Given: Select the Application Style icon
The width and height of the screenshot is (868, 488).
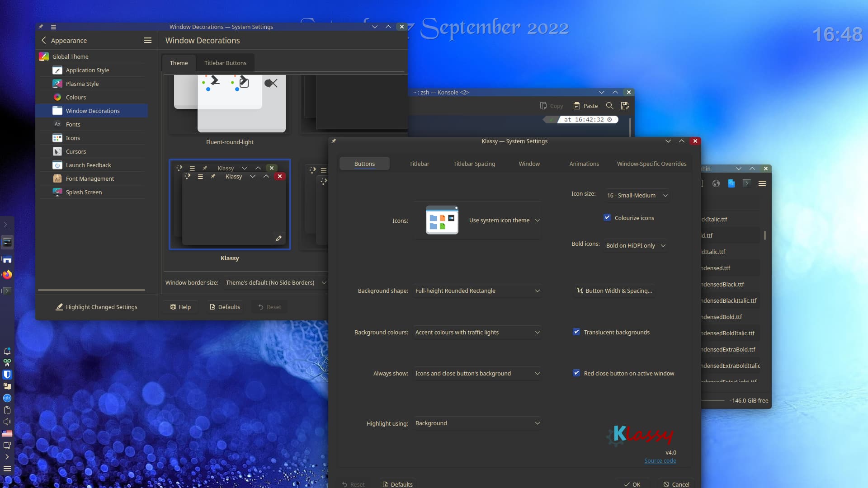Looking at the screenshot, I should (x=57, y=70).
